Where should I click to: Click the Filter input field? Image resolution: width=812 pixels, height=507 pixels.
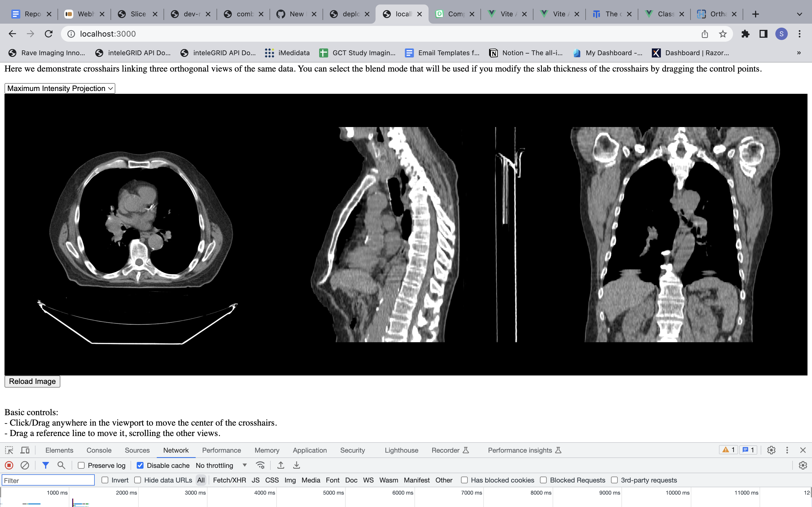48,480
